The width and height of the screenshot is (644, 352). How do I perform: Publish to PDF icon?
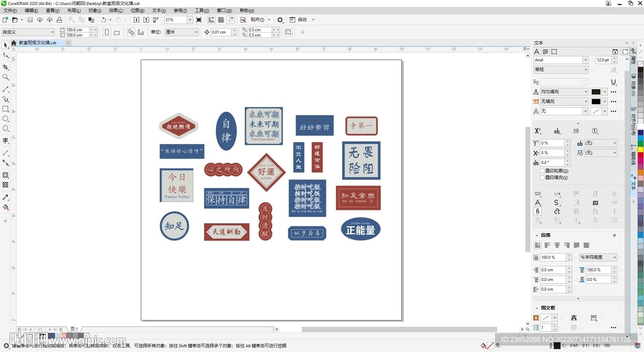coord(156,19)
